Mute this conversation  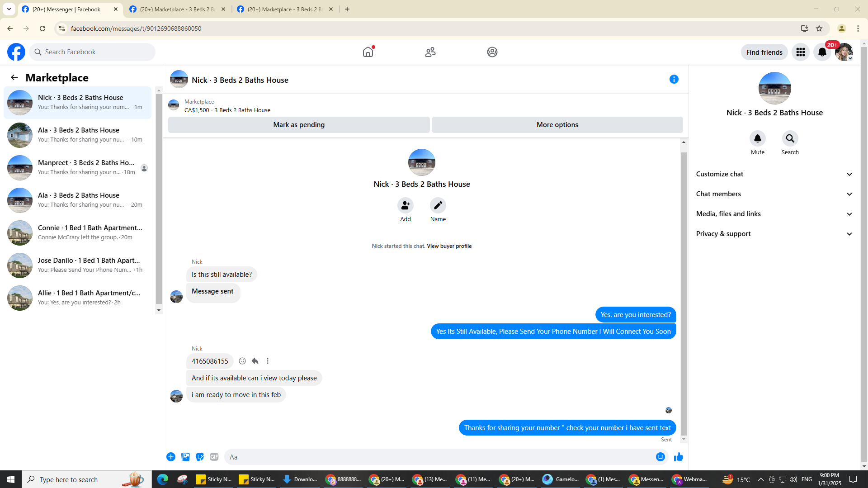[x=758, y=138]
